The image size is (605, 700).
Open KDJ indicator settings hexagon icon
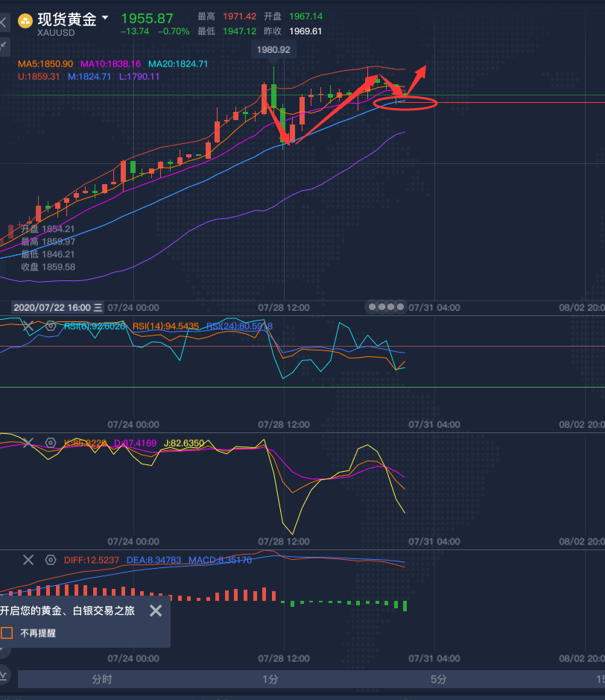click(51, 443)
